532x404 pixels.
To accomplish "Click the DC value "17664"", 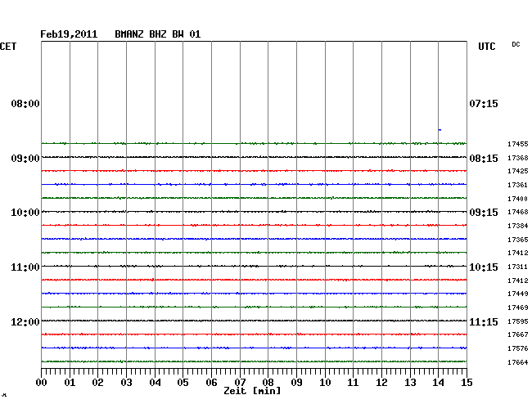I will (x=518, y=362).
